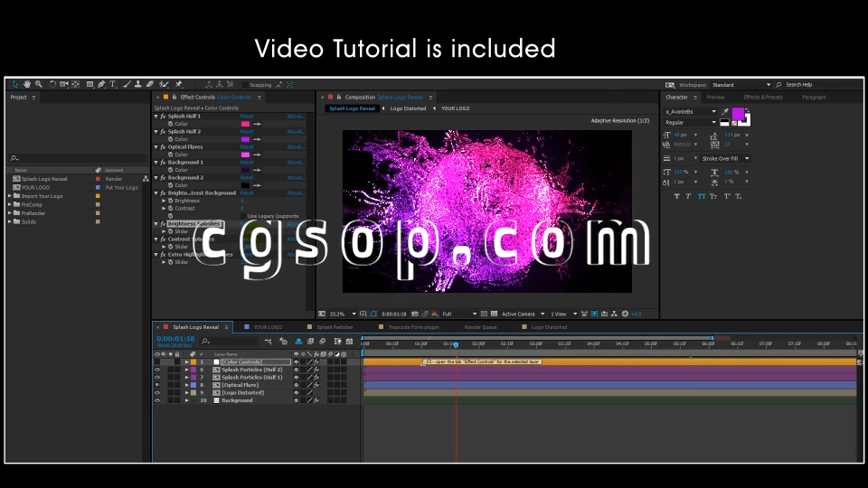The height and width of the screenshot is (488, 868).
Task: Collapse the Optical Flares effect
Action: (156, 147)
